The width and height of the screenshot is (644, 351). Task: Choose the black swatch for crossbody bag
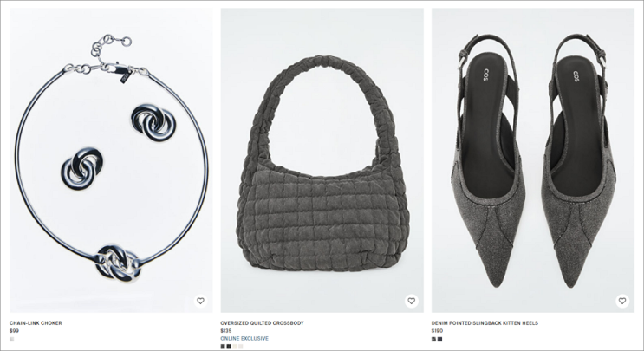[x=229, y=347]
